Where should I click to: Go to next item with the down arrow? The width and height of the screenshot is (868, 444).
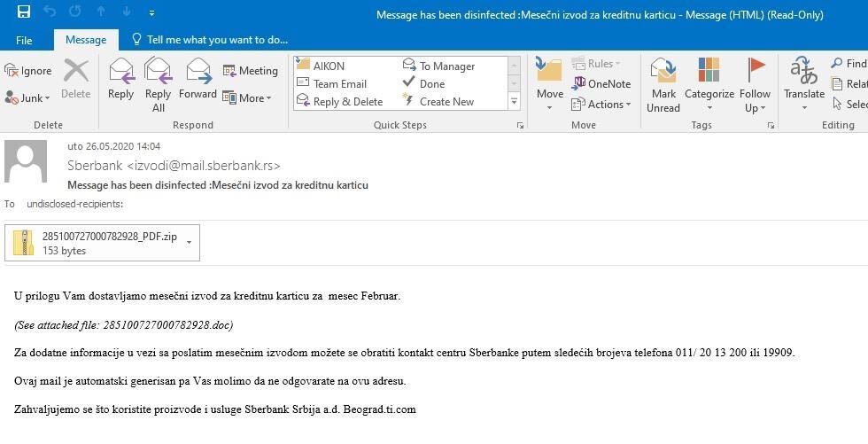coord(126,12)
